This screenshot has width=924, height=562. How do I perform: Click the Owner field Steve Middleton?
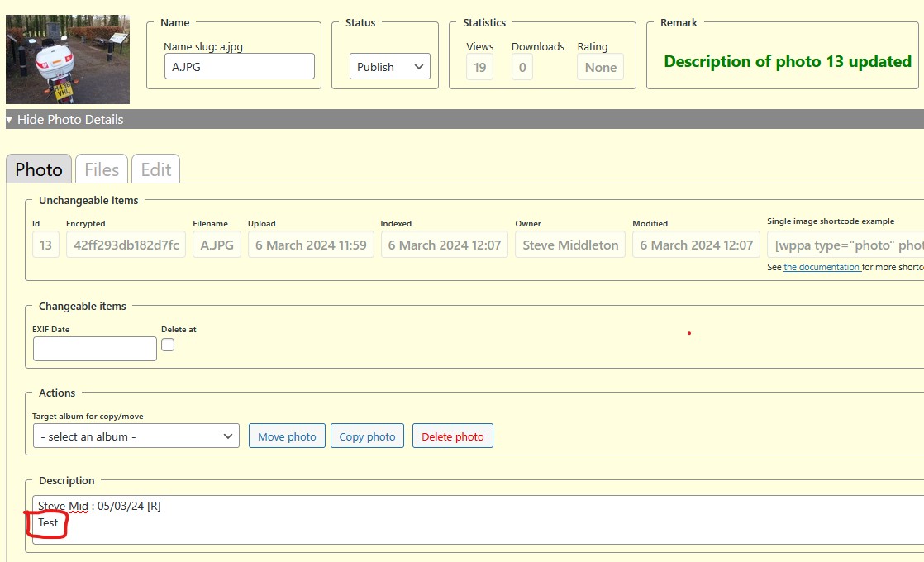coord(570,245)
